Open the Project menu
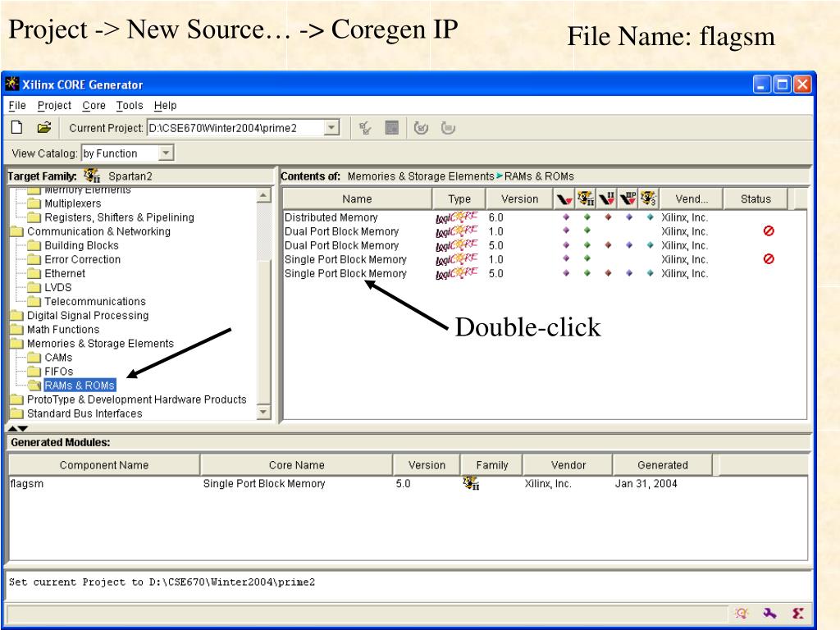The width and height of the screenshot is (840, 630). (54, 106)
